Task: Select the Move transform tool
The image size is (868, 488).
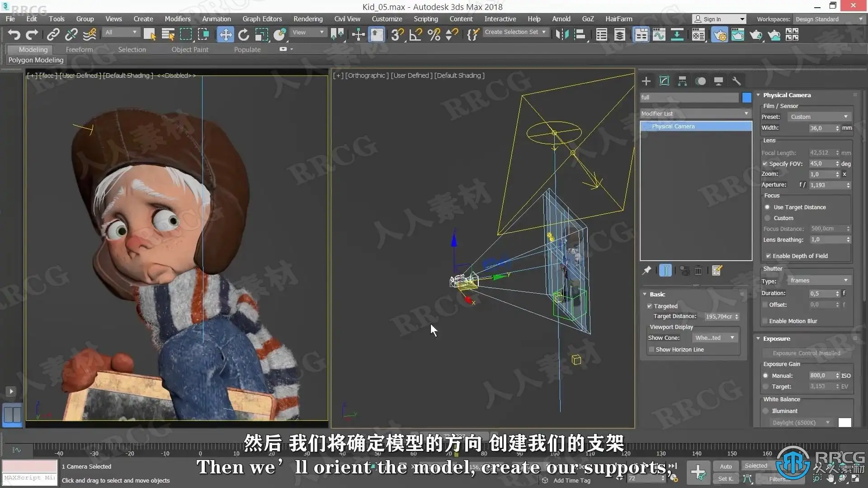Action: [x=225, y=34]
